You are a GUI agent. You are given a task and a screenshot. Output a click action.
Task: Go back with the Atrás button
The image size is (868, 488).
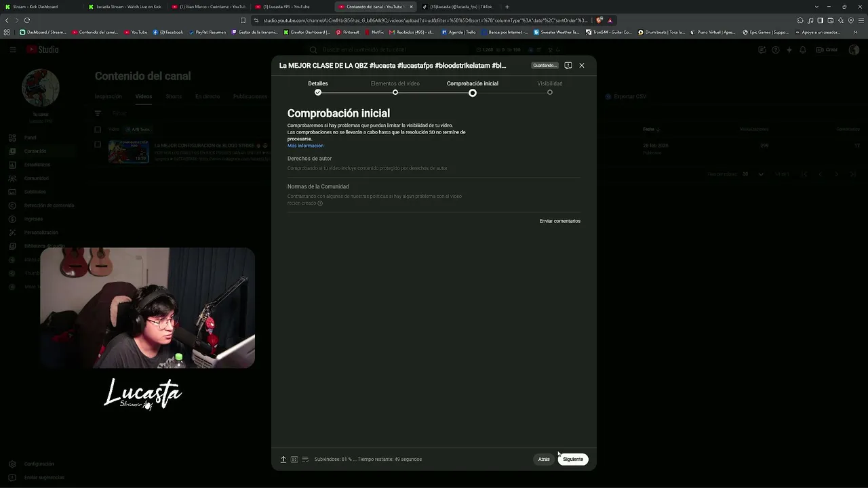coord(544,459)
